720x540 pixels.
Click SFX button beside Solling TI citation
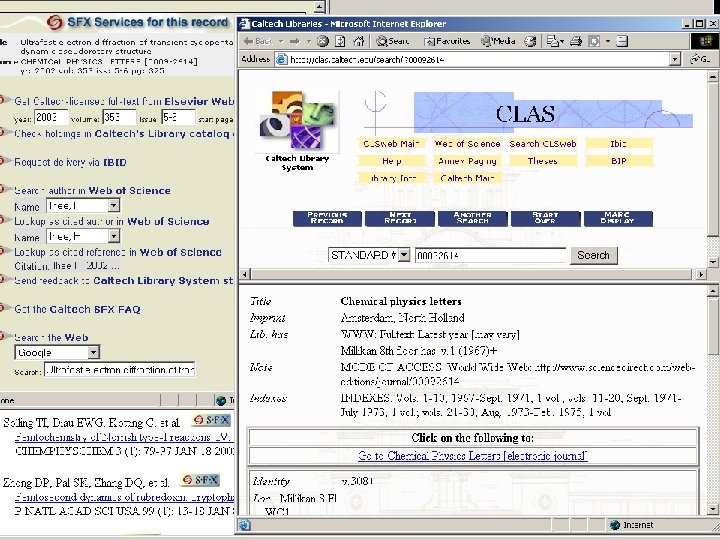click(x=211, y=420)
